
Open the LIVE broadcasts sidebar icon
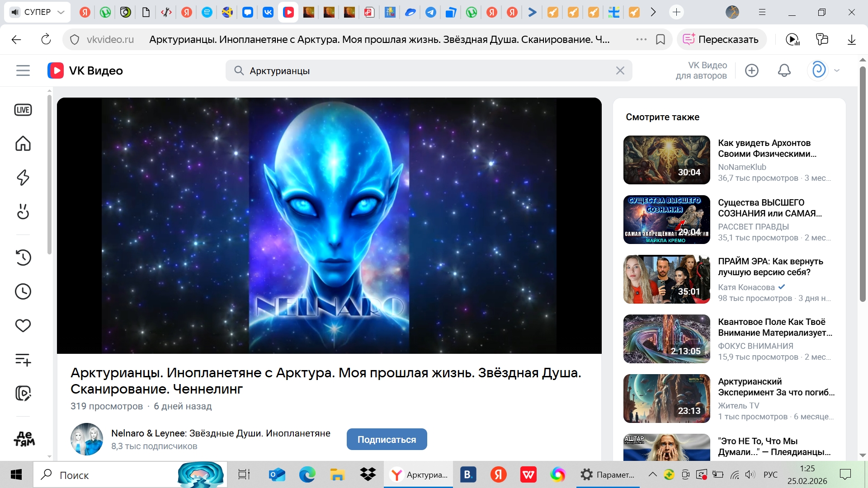pos(23,110)
